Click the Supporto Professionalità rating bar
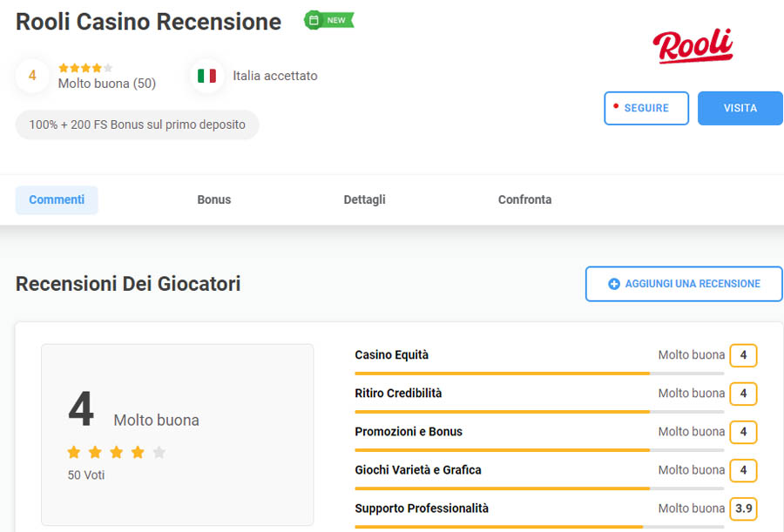784x532 pixels. tap(539, 527)
